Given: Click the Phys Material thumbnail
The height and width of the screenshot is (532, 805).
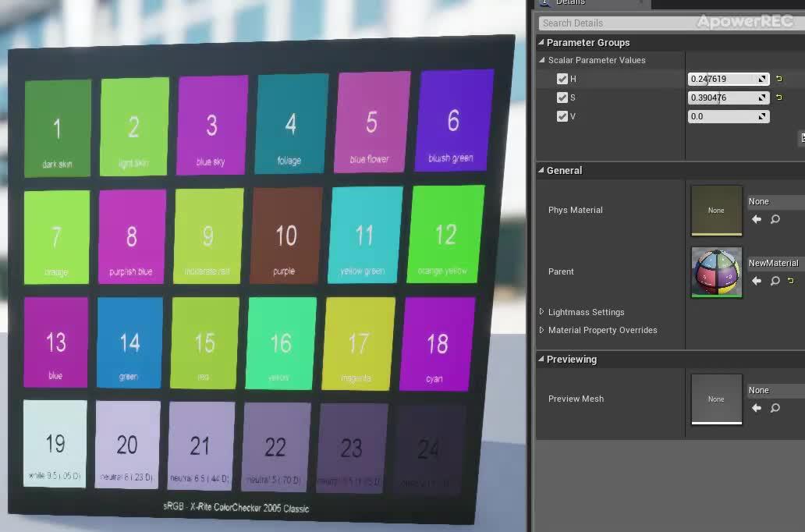Looking at the screenshot, I should pos(717,211).
